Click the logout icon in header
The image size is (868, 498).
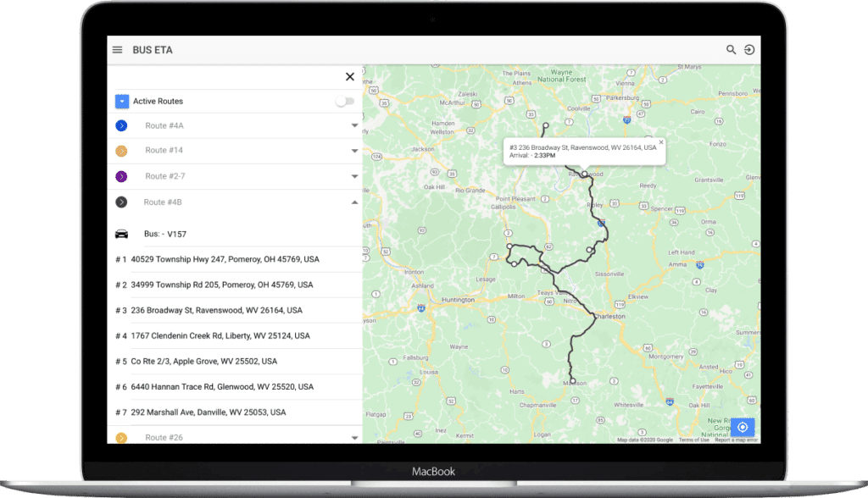pyautogui.click(x=749, y=50)
